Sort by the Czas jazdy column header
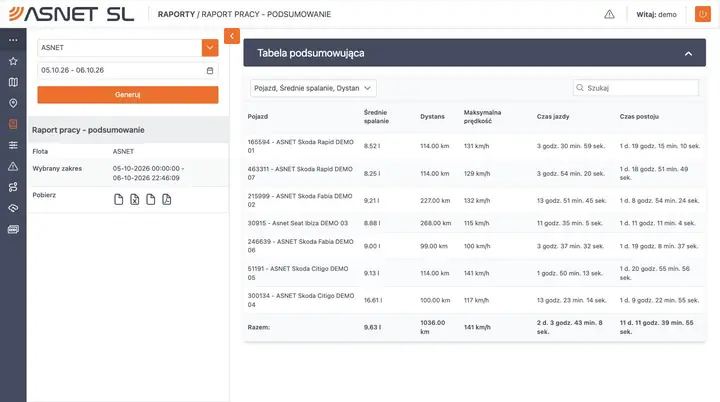The height and width of the screenshot is (402, 720). [553, 117]
